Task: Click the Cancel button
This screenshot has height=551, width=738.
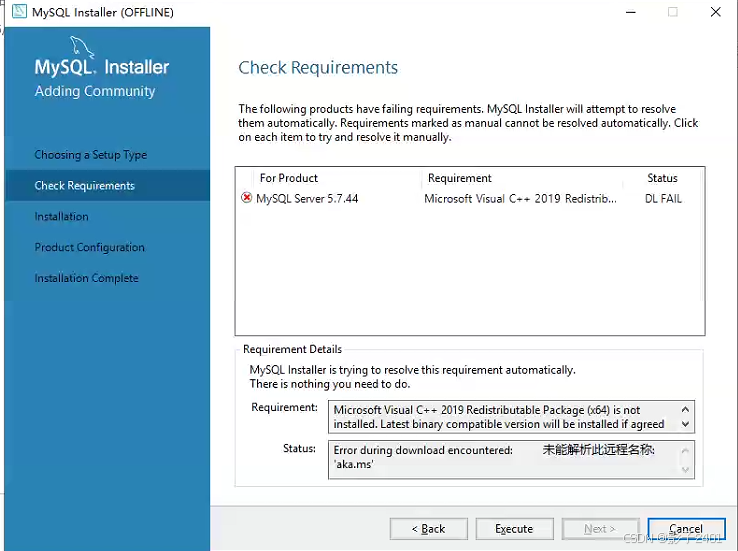Action: pyautogui.click(x=686, y=529)
